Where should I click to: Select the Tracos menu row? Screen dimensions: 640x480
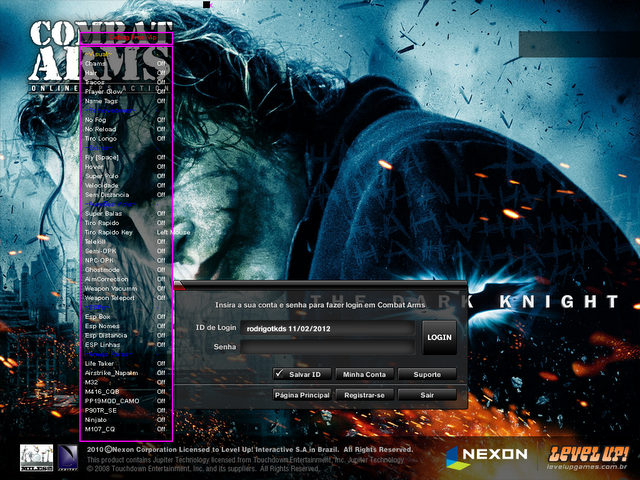click(x=126, y=82)
